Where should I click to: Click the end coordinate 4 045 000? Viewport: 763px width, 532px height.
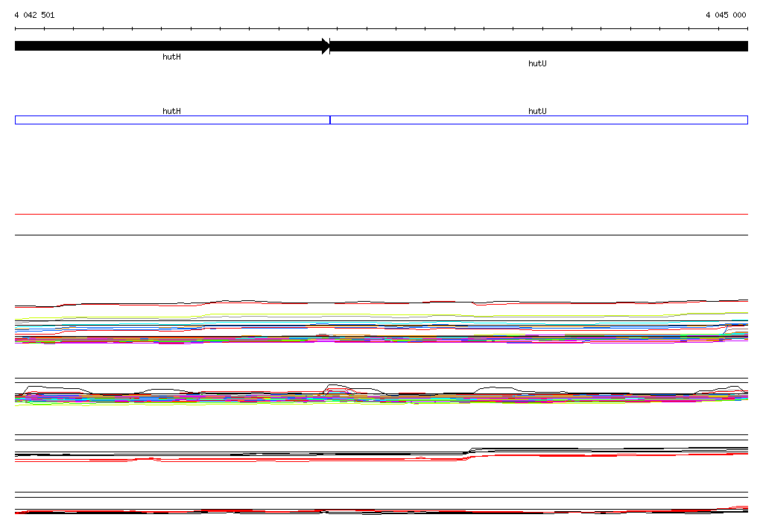pyautogui.click(x=726, y=15)
